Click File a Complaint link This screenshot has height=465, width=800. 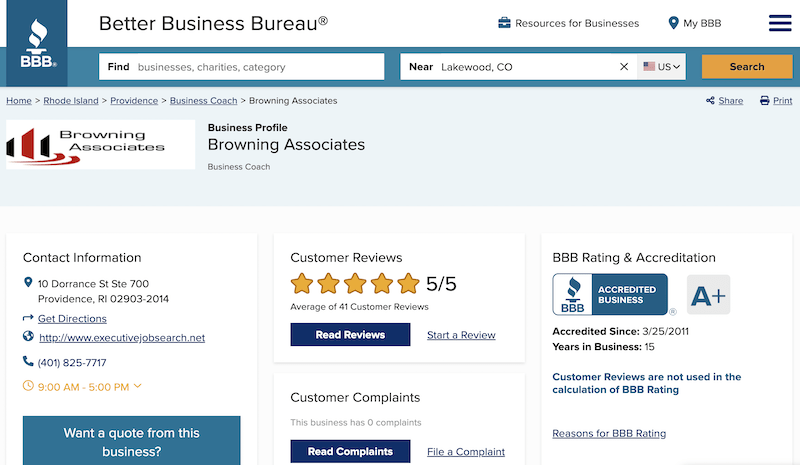coord(466,452)
